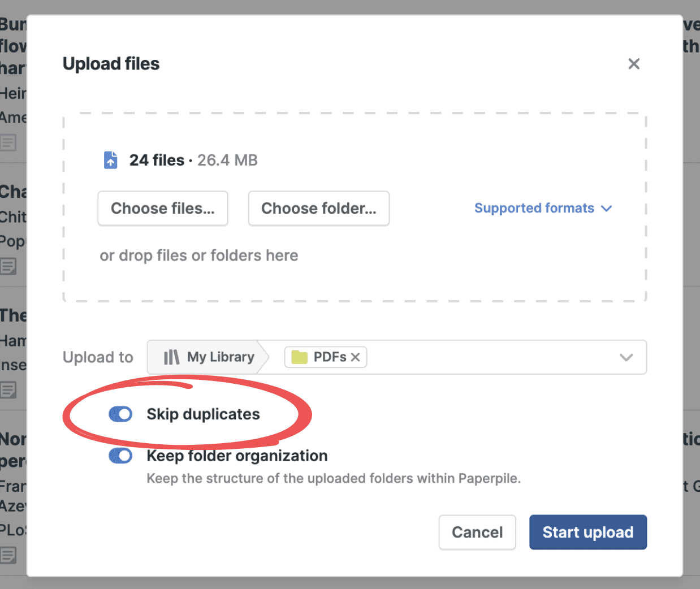Click the bottommost notes icon behind the dialog
Viewport: 700px width, 589px height.
(x=8, y=555)
